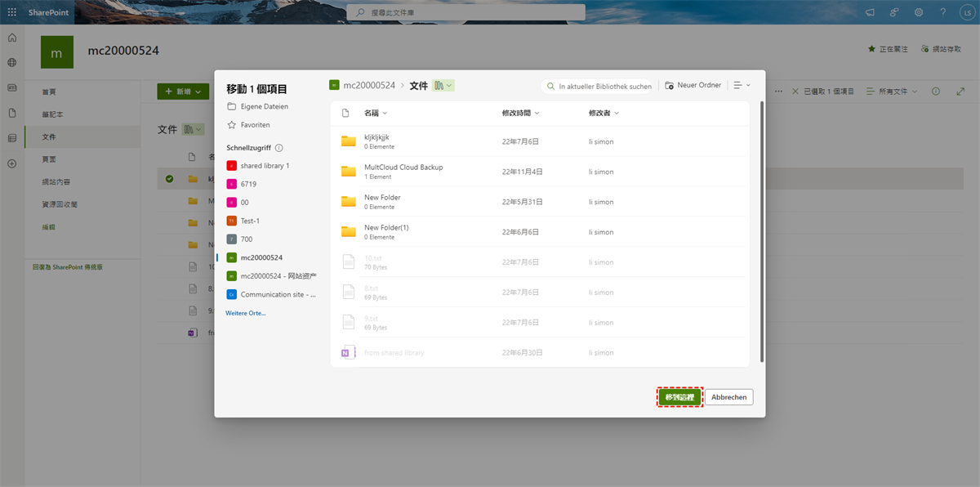Open the LS account avatar
This screenshot has height=487, width=980.
pyautogui.click(x=966, y=12)
